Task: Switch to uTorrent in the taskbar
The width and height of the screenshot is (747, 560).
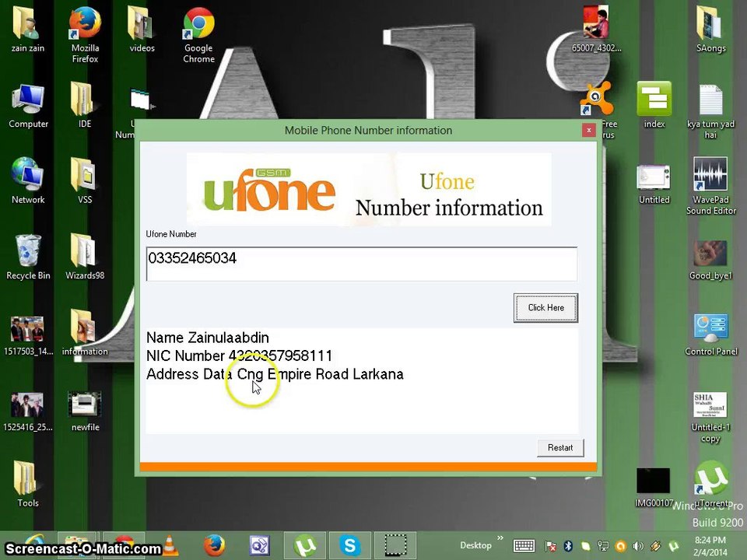Action: [x=305, y=546]
